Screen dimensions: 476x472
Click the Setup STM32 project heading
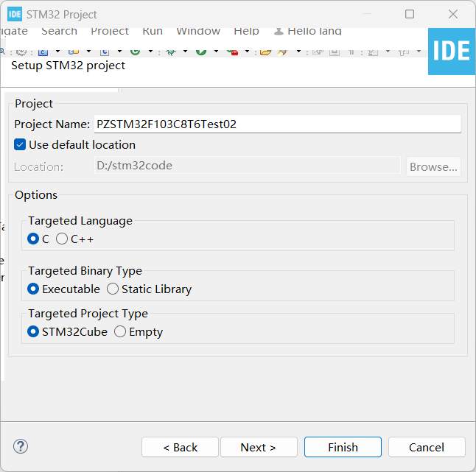tap(68, 66)
